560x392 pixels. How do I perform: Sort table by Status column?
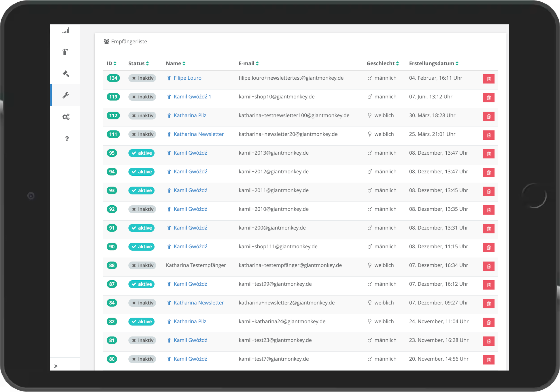pyautogui.click(x=138, y=64)
